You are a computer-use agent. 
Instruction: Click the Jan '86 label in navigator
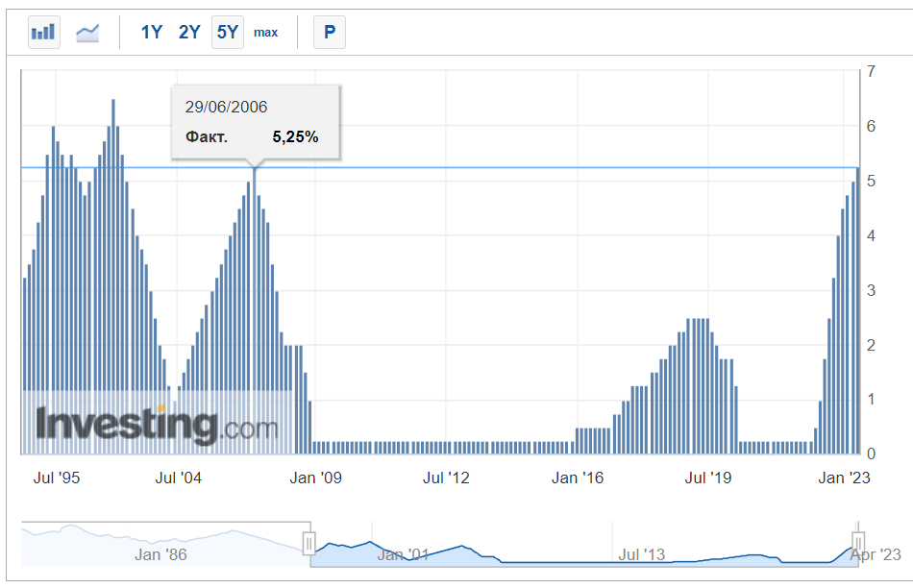click(x=160, y=554)
